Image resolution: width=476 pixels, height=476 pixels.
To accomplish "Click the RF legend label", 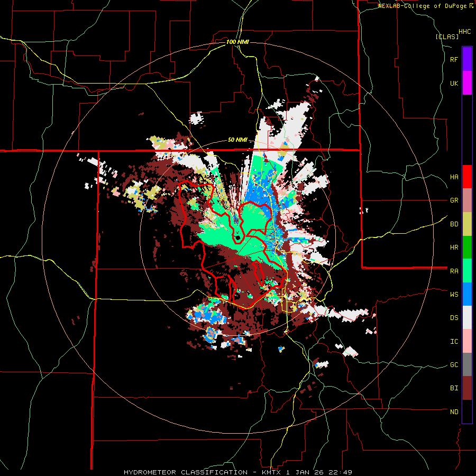I will pos(454,59).
